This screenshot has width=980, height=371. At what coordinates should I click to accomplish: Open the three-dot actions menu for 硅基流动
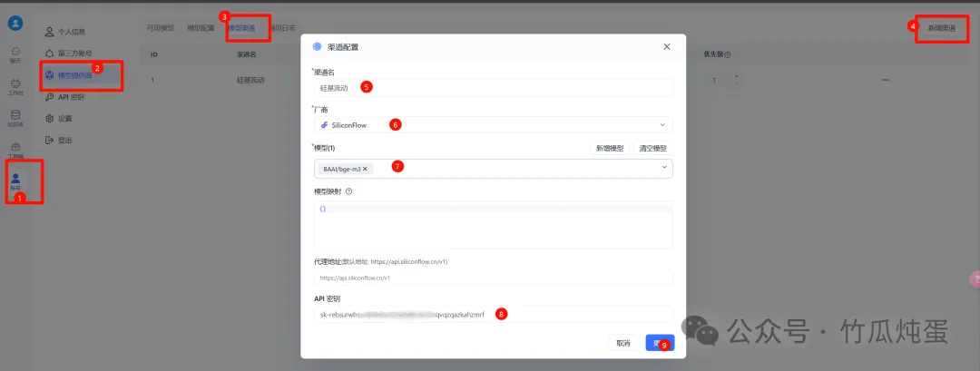(x=885, y=81)
